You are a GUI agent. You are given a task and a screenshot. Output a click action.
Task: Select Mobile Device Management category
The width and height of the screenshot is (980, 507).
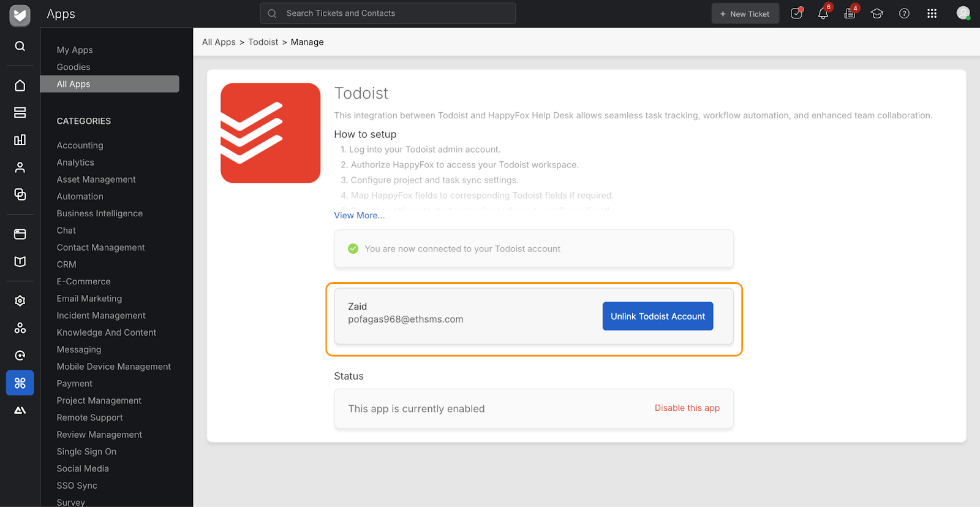[x=114, y=367]
